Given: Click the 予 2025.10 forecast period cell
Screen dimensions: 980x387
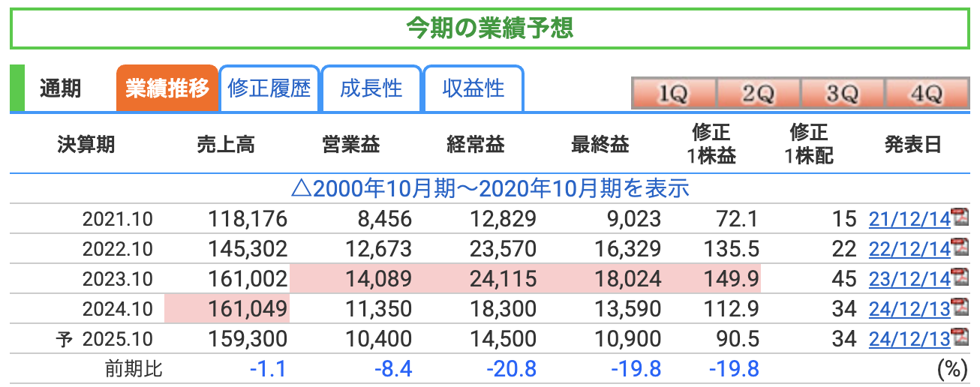Looking at the screenshot, I should pyautogui.click(x=105, y=339).
